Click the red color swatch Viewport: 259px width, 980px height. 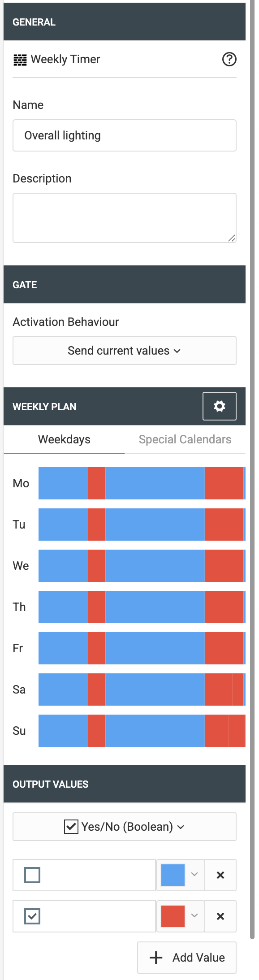click(173, 916)
